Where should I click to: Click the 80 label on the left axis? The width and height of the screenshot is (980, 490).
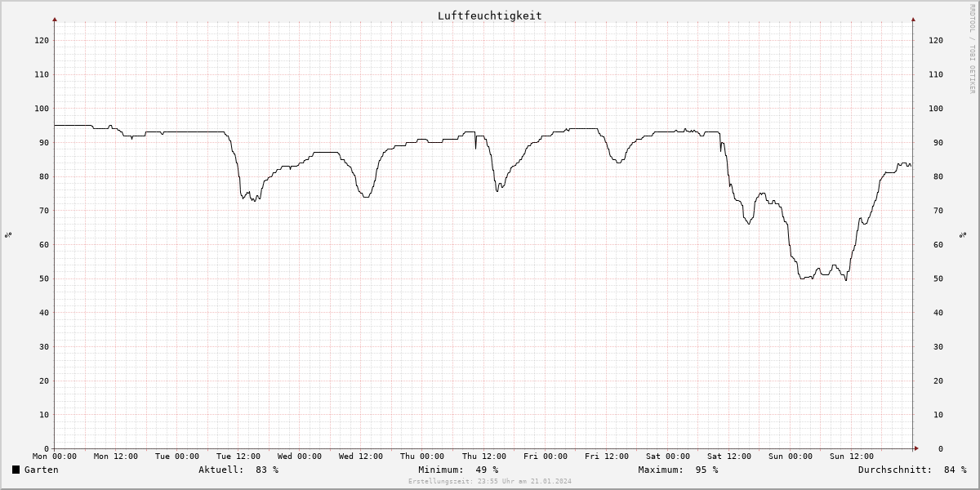45,176
